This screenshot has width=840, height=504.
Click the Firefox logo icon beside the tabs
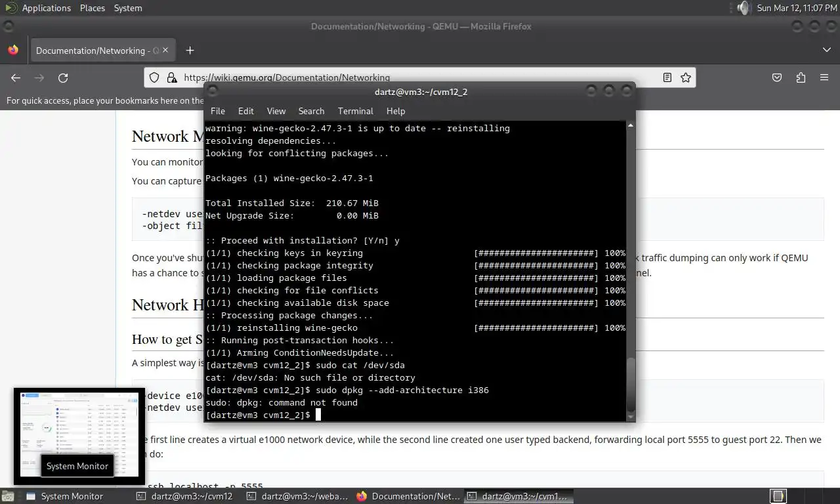click(x=13, y=50)
